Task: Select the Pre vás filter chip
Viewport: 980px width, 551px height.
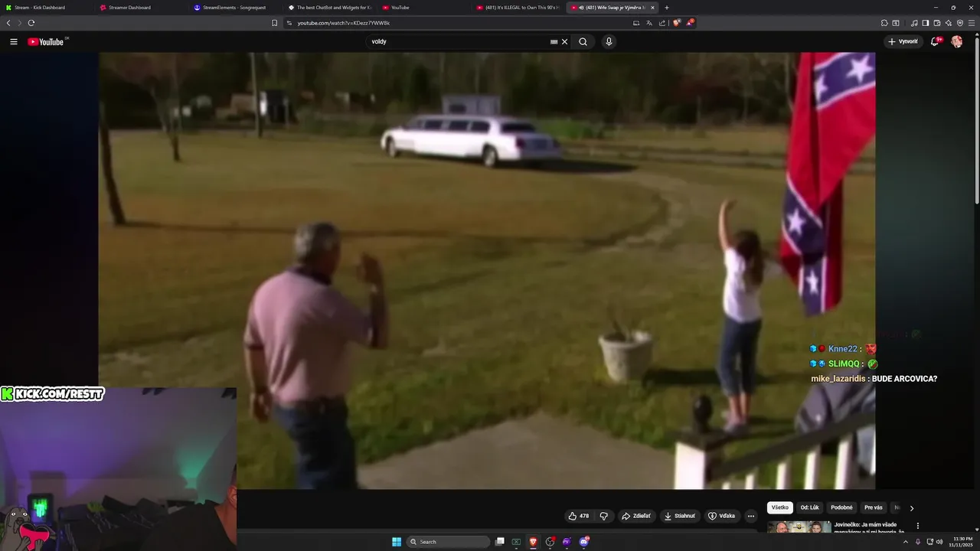Action: click(x=874, y=507)
